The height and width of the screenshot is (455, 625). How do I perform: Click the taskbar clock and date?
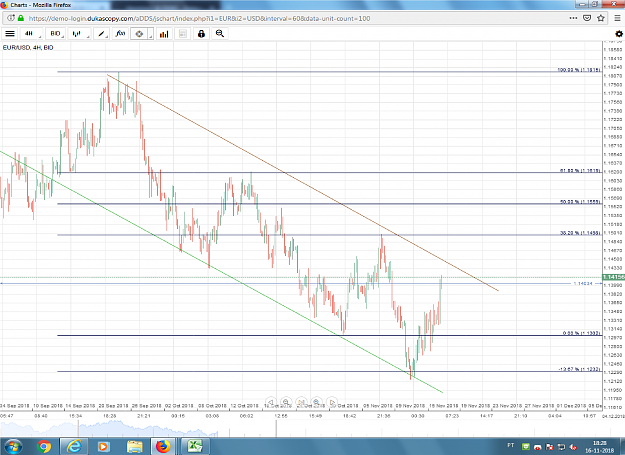(599, 447)
